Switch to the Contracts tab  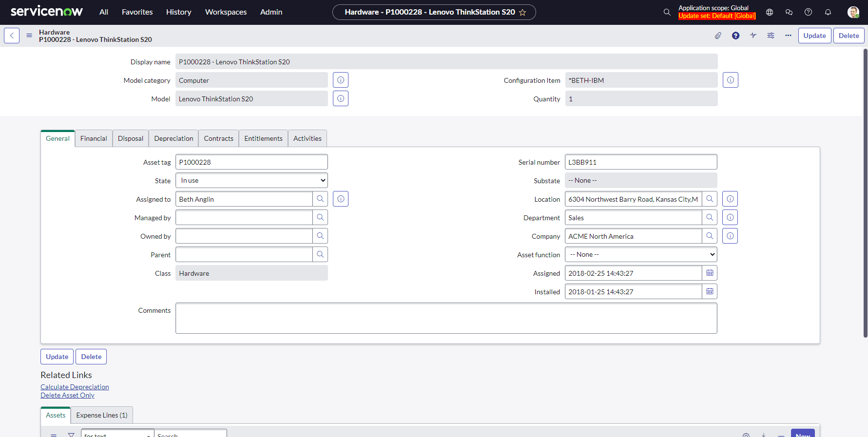218,138
